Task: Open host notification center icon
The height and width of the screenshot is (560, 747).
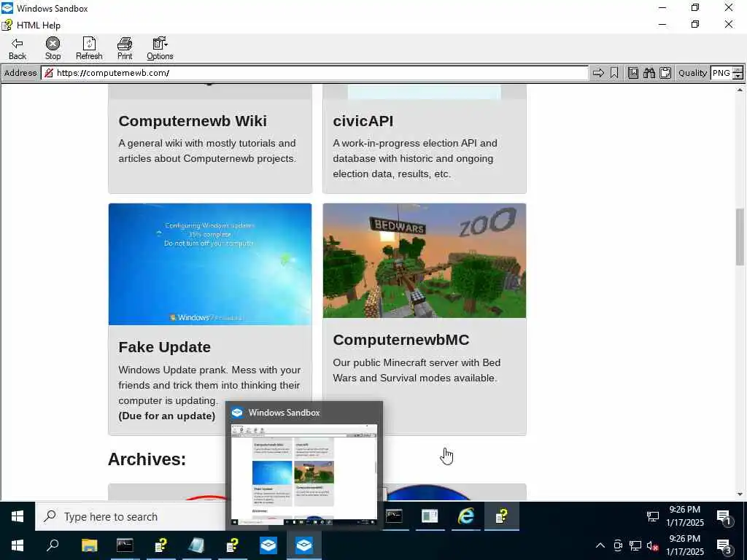Action: pyautogui.click(x=724, y=546)
